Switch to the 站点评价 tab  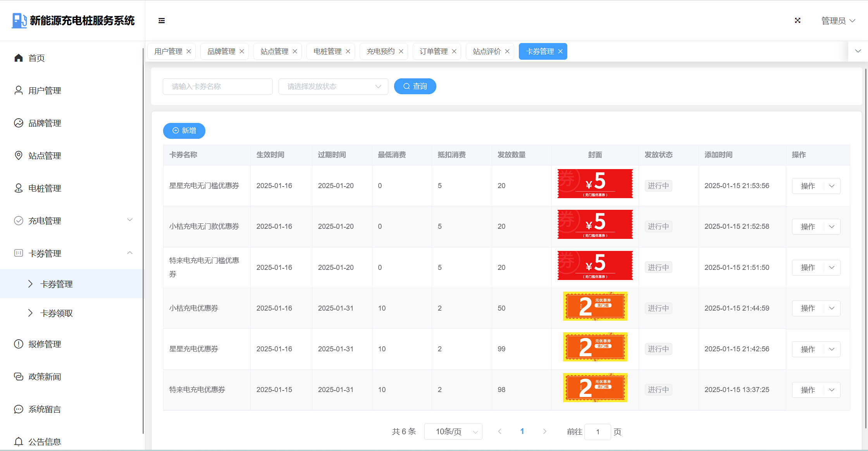486,51
